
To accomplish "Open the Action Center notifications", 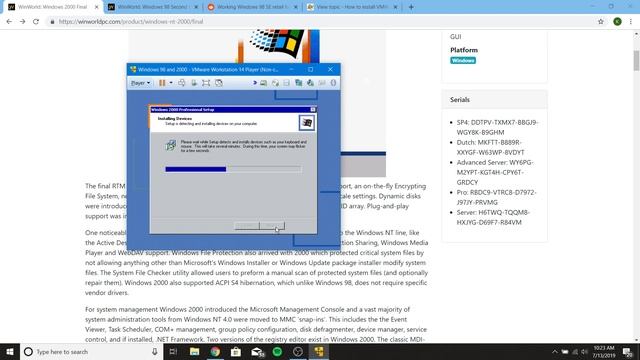I will (x=628, y=351).
